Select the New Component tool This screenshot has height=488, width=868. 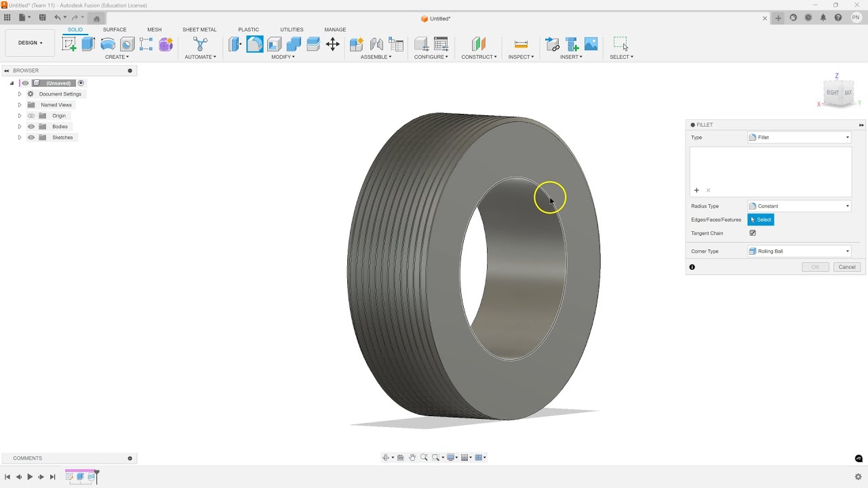[x=357, y=44]
